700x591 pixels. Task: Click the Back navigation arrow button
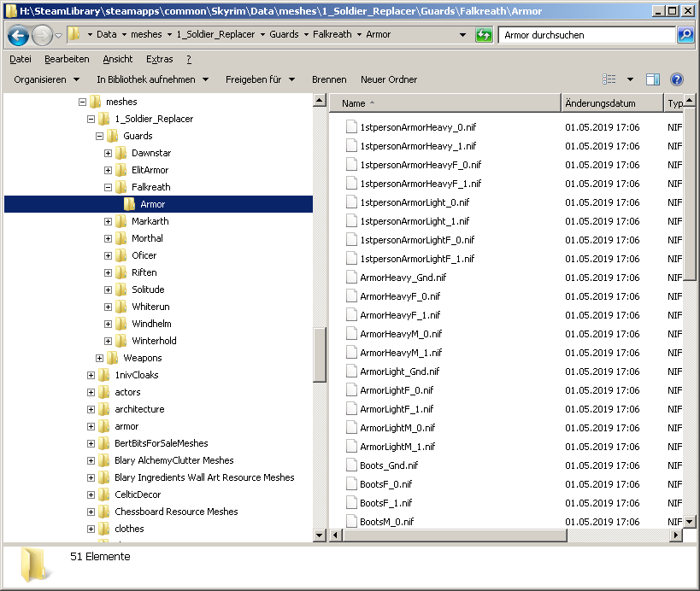(x=18, y=35)
